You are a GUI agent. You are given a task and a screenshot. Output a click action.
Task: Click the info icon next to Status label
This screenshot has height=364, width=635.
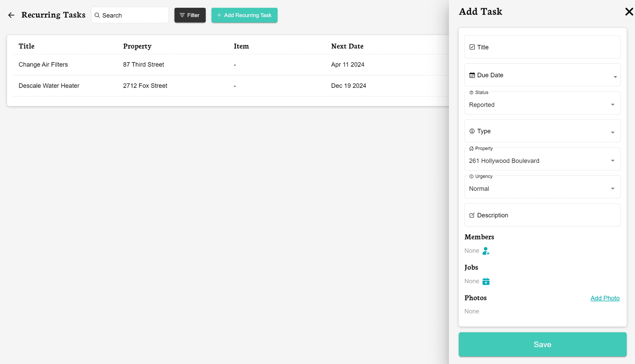click(x=471, y=92)
